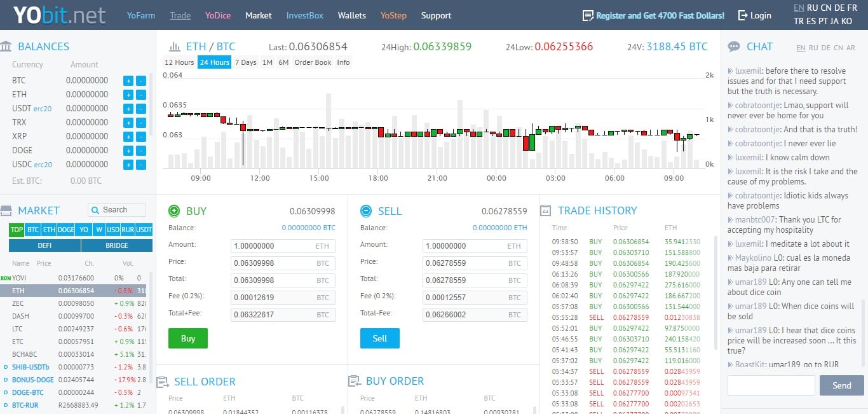Switch chart to 12 Hours view

tap(179, 62)
